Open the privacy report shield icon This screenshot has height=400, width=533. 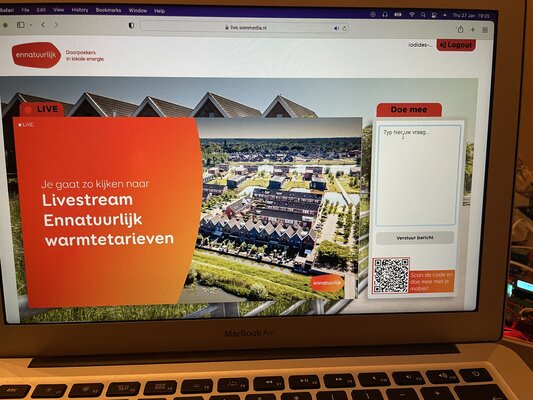click(131, 25)
